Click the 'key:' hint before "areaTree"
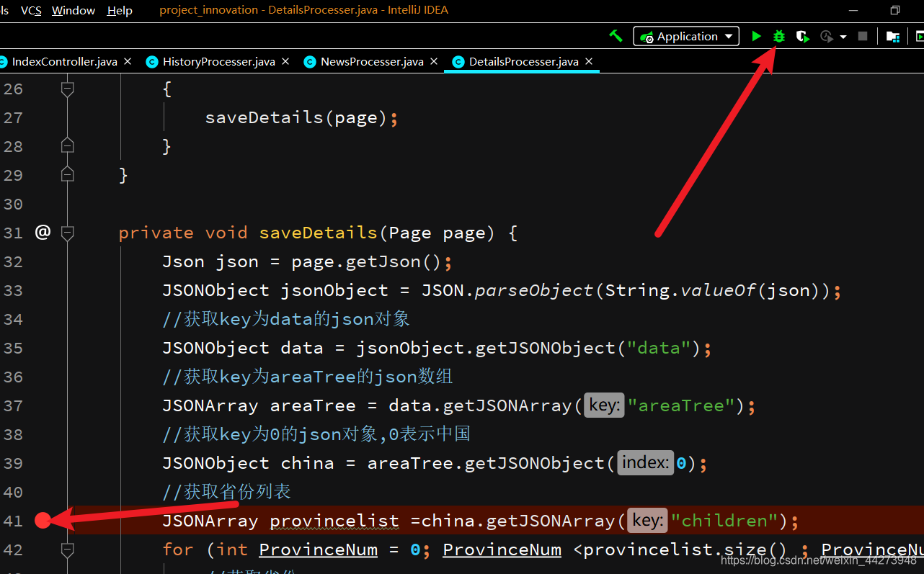924x574 pixels. pyautogui.click(x=604, y=405)
